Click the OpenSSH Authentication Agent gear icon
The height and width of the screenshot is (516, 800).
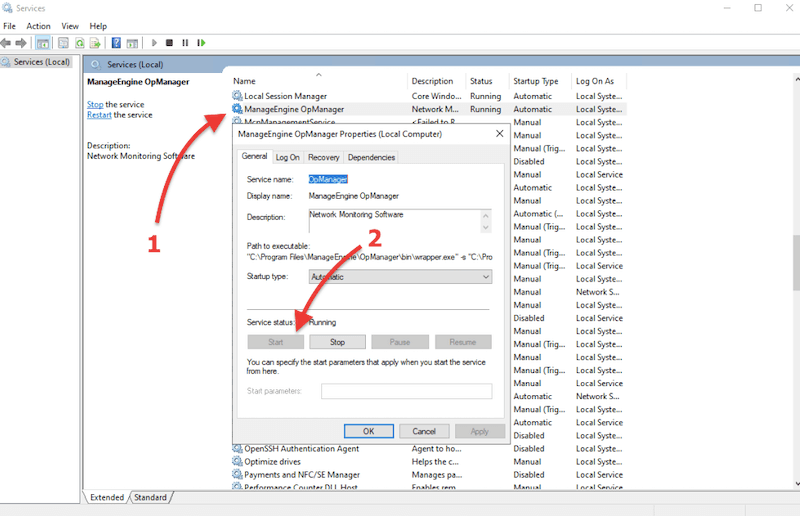[237, 449]
